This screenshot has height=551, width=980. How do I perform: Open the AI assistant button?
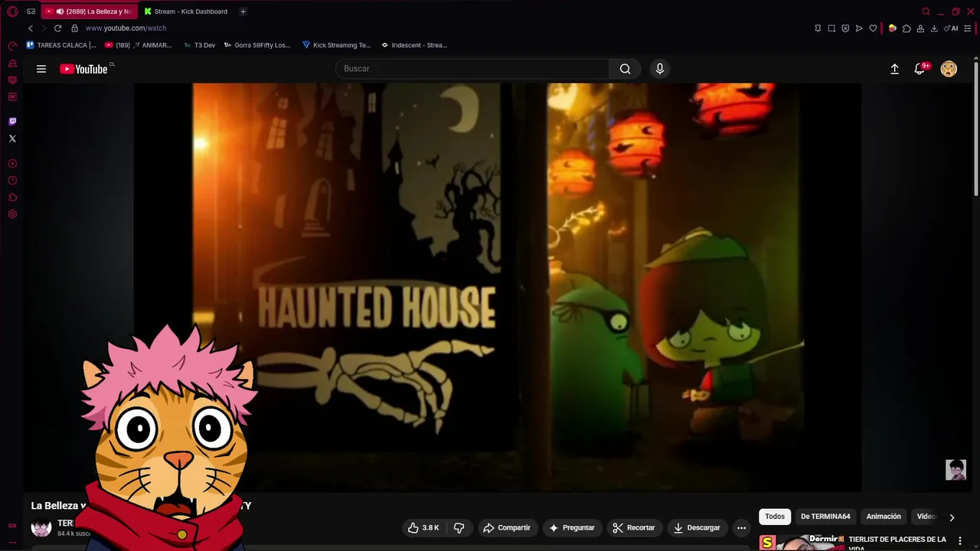pyautogui.click(x=952, y=28)
